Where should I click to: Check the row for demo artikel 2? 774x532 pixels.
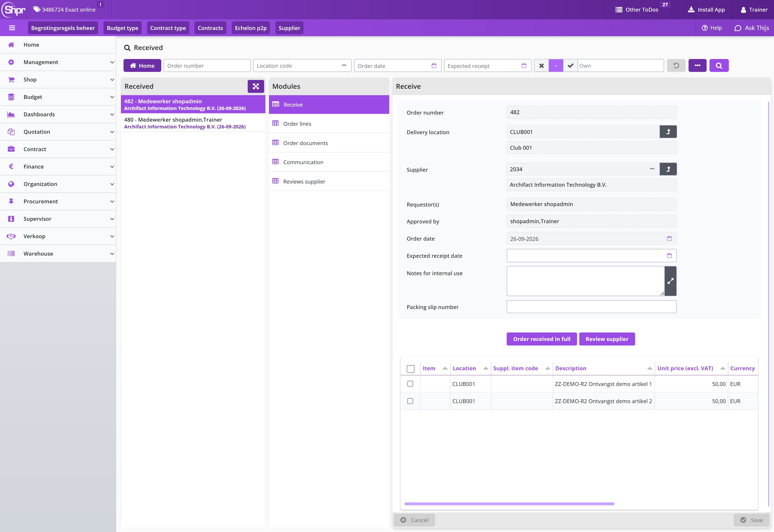(x=410, y=401)
